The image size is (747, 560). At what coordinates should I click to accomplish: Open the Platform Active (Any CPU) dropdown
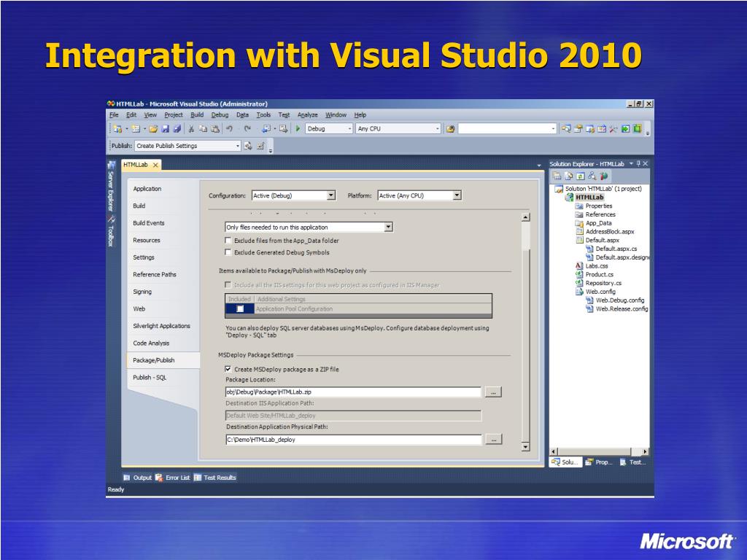pyautogui.click(x=457, y=195)
